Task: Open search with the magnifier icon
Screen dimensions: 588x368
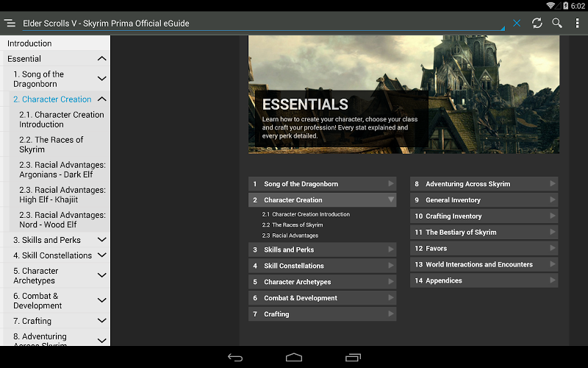Action: click(x=557, y=24)
